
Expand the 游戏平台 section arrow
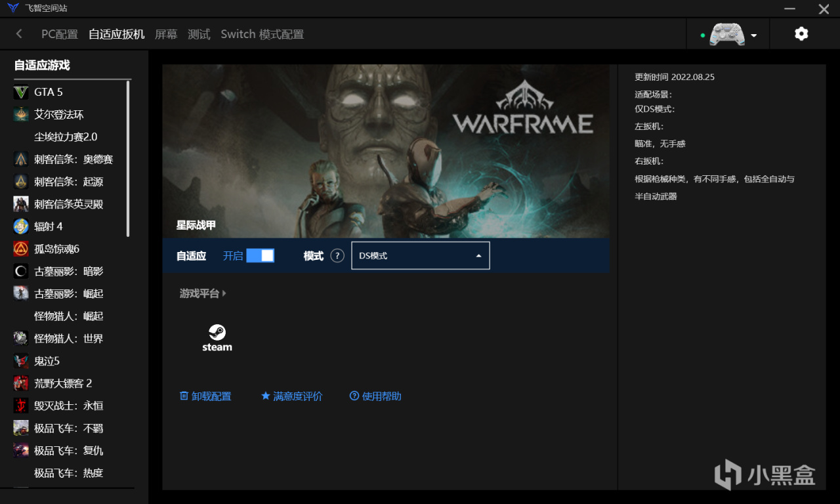pos(224,293)
